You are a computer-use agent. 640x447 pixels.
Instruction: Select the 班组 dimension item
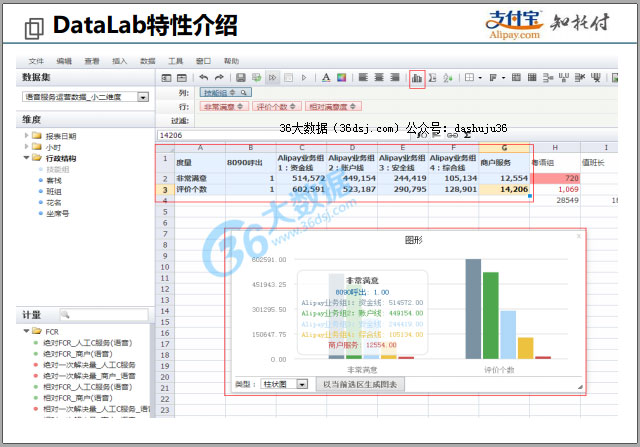tap(53, 191)
